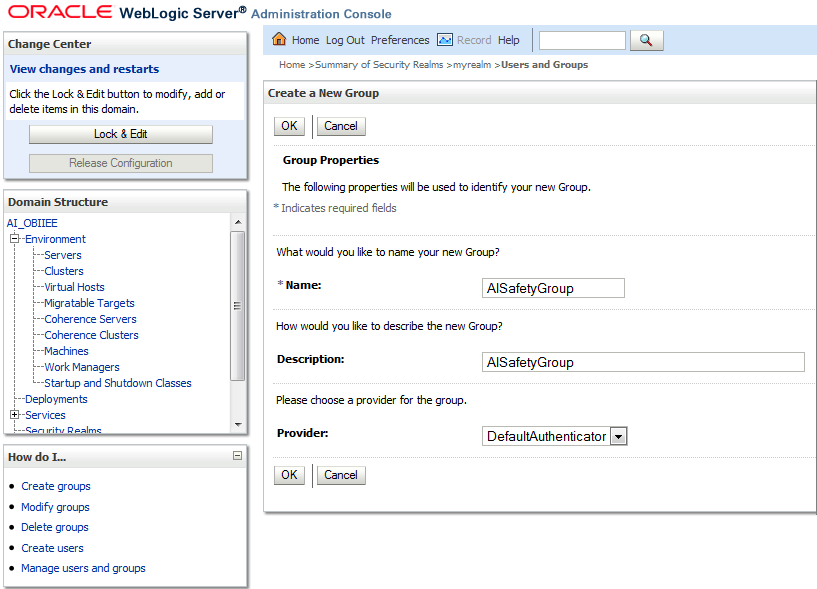This screenshot has height=589, width=817.
Task: Open View changes and restarts link
Action: pos(84,69)
